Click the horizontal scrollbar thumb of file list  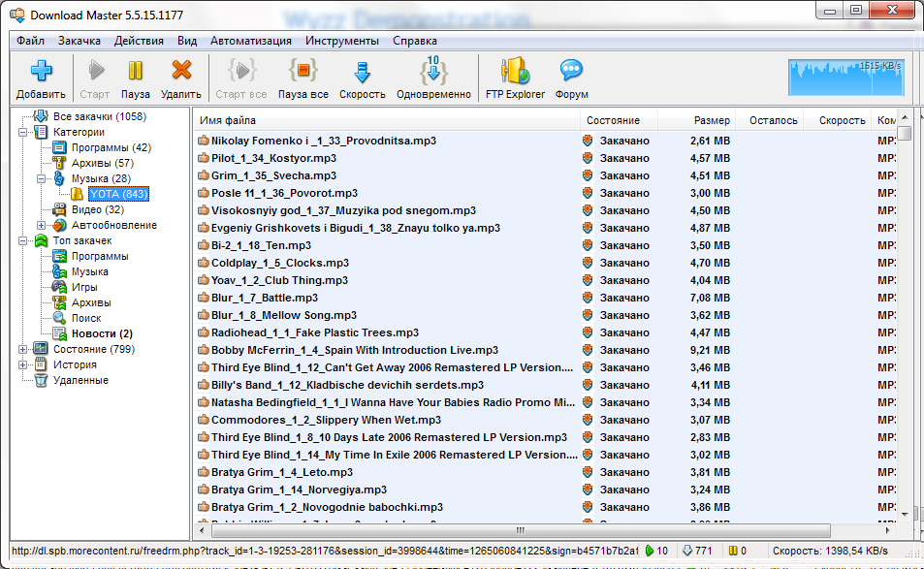click(x=521, y=530)
